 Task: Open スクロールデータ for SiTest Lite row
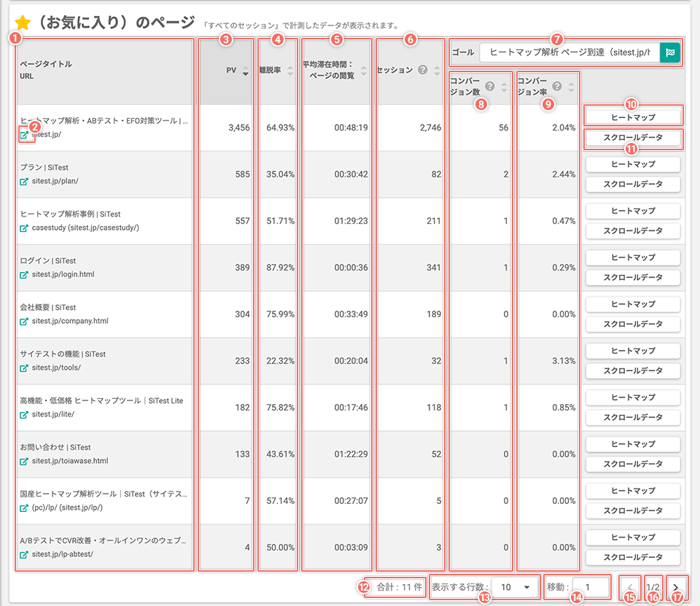pos(633,418)
